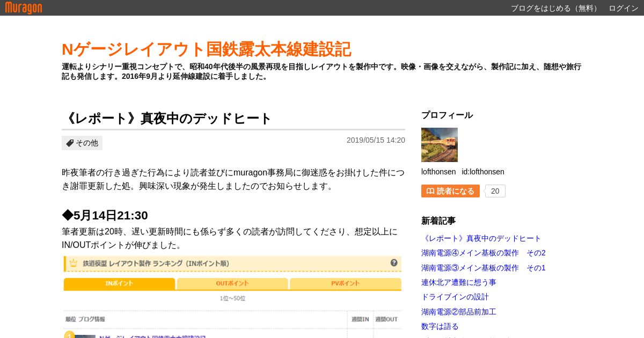This screenshot has width=644, height=338.
Task: Click the id:lofthonsen text
Action: tap(483, 172)
